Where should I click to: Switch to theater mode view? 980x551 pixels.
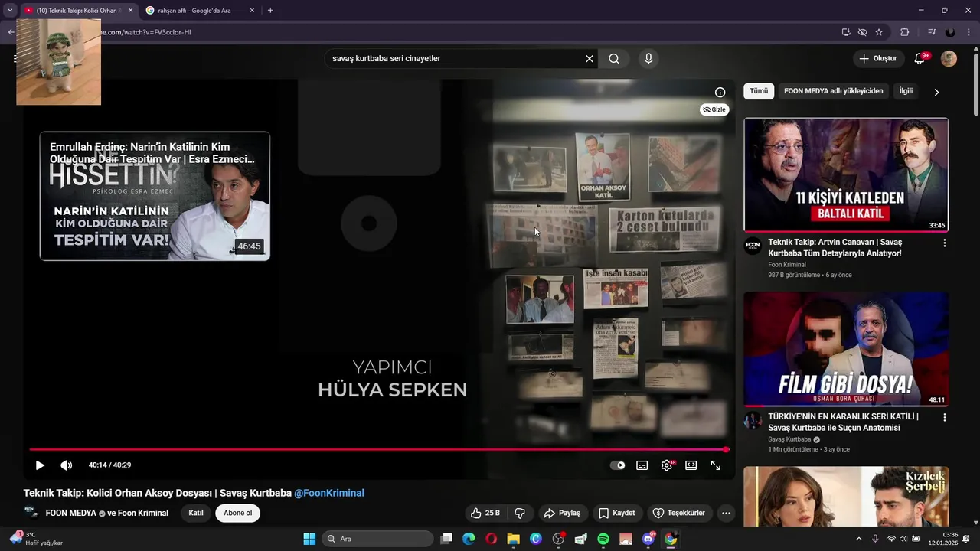pyautogui.click(x=691, y=465)
